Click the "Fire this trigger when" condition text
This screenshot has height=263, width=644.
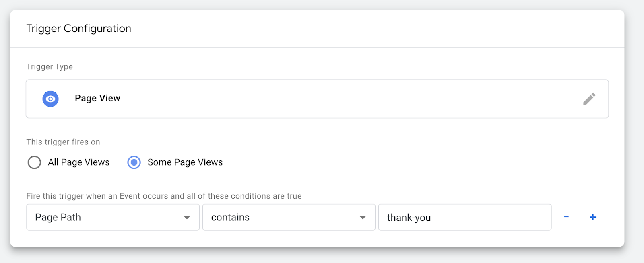164,196
